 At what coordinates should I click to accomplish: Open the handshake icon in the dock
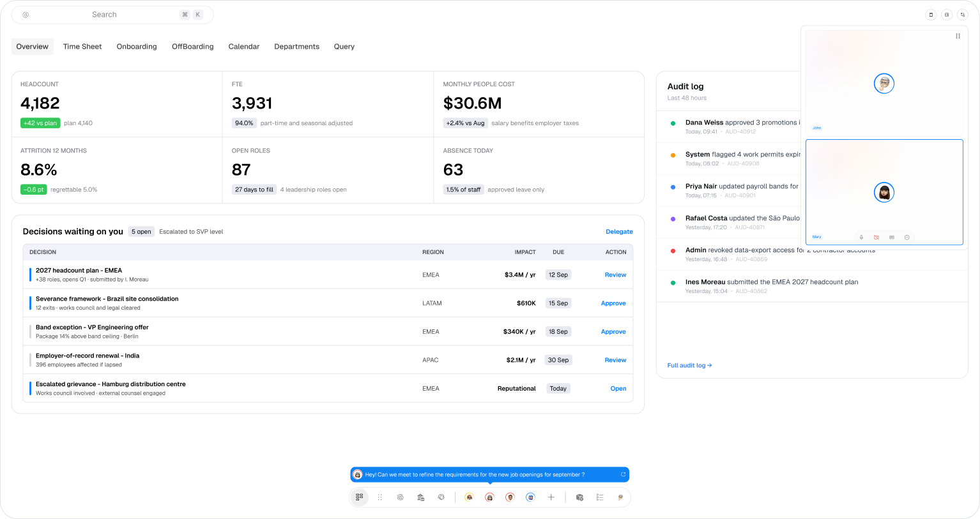pos(441,497)
